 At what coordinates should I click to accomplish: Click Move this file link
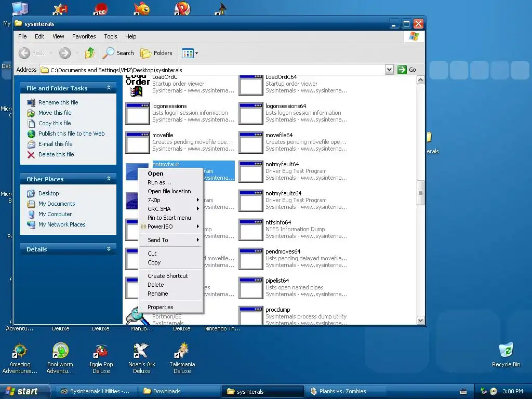pos(55,113)
